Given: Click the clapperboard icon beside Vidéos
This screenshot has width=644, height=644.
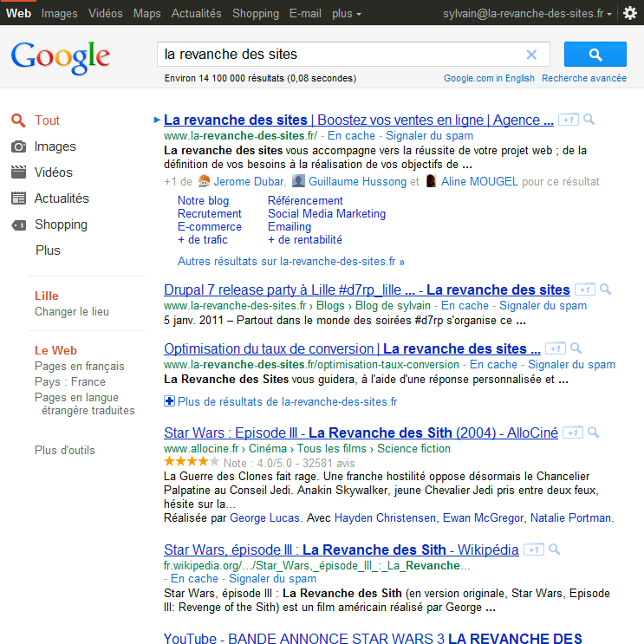Looking at the screenshot, I should [x=18, y=172].
